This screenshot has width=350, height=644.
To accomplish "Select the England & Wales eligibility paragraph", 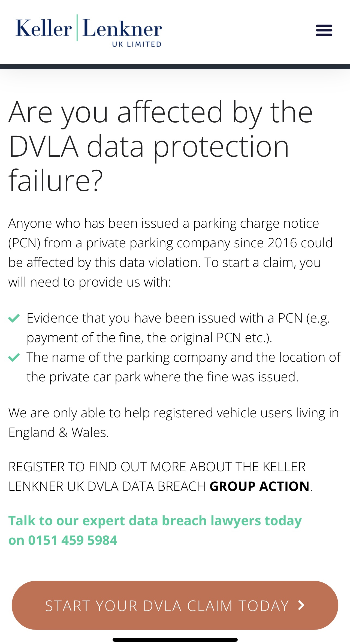I will pos(174,423).
